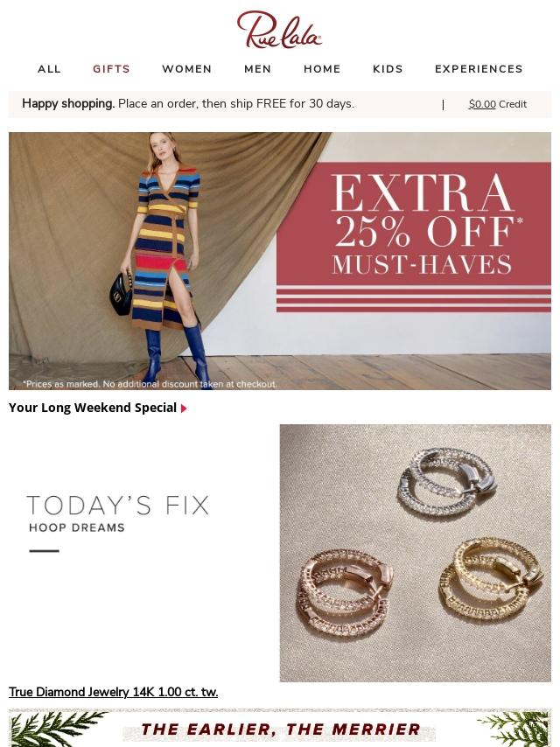Select the MEN navigation link
This screenshot has height=747, width=560.
point(258,69)
